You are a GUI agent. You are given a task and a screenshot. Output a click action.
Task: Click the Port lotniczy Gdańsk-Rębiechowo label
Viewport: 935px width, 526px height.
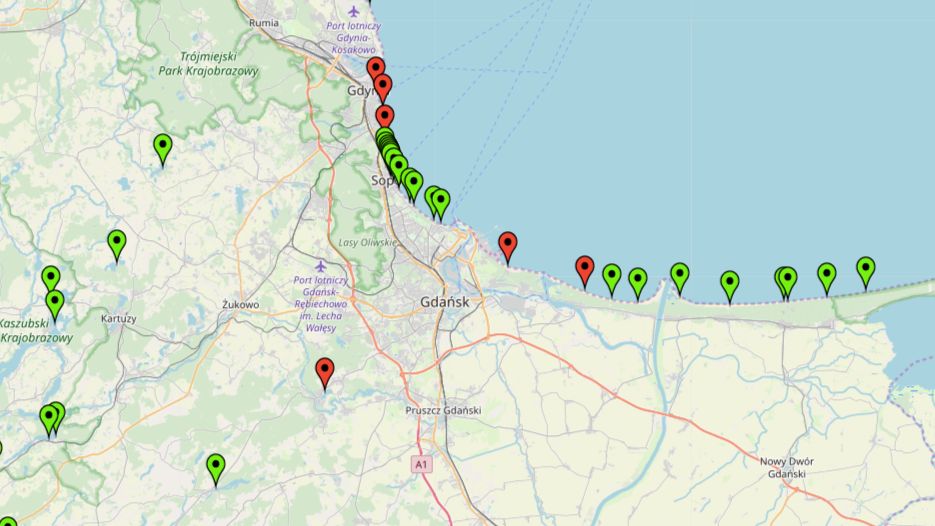pyautogui.click(x=321, y=304)
